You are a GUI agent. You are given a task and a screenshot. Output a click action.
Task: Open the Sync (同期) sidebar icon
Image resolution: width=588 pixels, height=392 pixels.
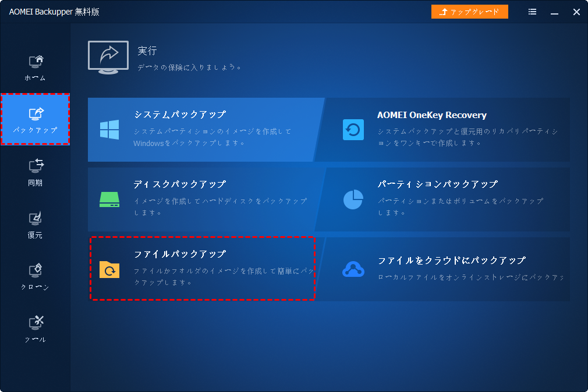point(36,166)
